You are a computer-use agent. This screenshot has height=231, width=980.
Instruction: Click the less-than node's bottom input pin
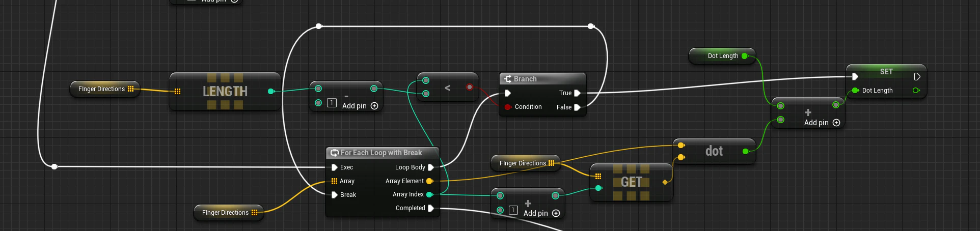click(426, 94)
